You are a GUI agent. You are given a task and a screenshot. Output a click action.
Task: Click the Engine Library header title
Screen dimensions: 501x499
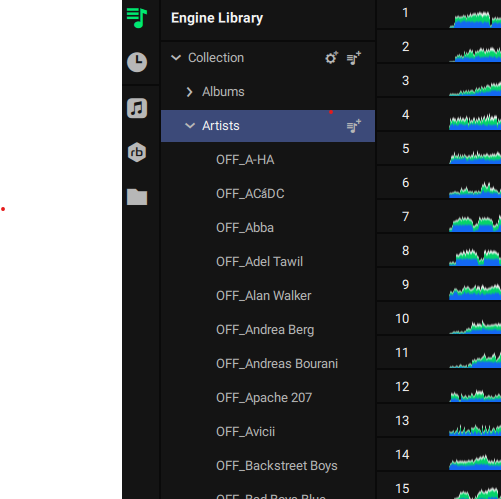[217, 18]
